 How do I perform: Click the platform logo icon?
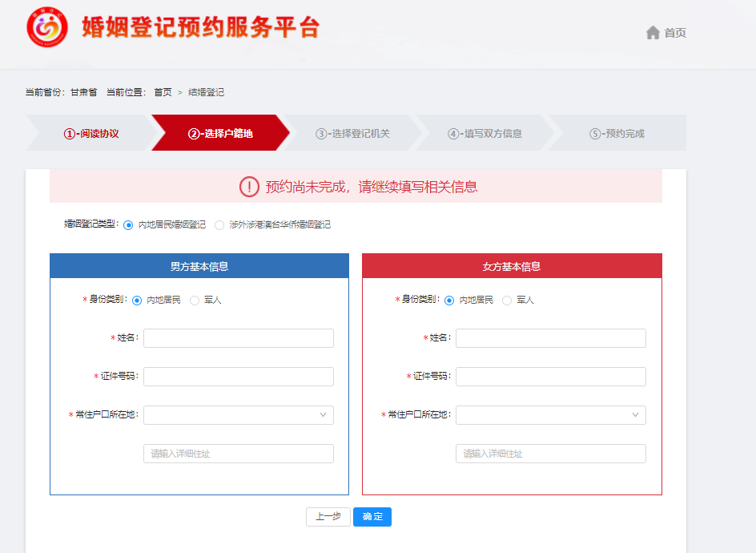point(47,28)
